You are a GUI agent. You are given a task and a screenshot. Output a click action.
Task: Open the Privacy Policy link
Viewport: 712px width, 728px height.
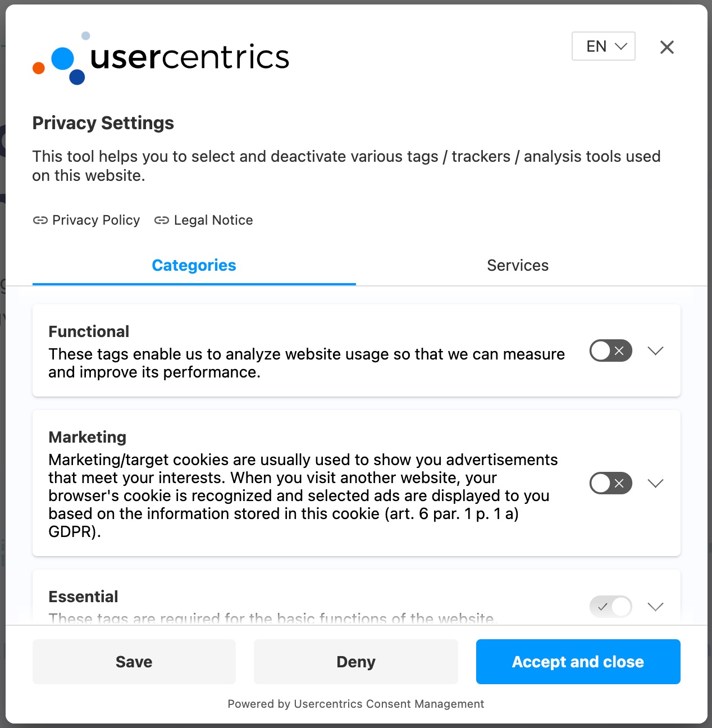click(96, 220)
